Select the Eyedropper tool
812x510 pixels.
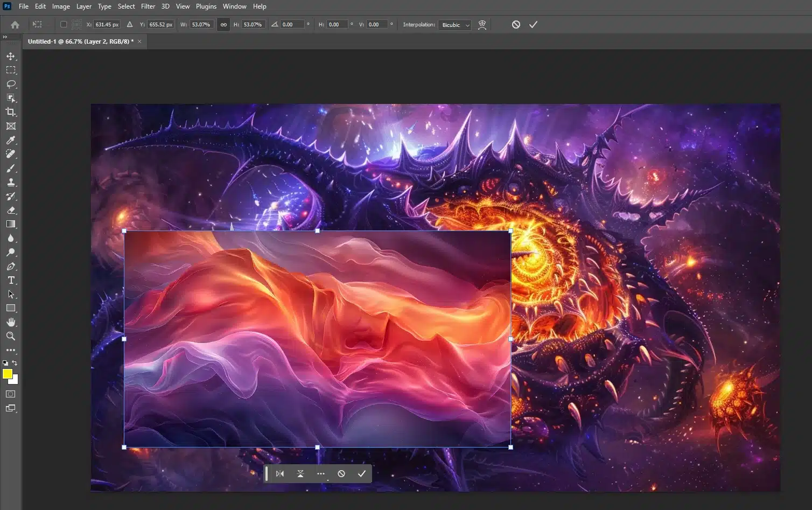point(11,140)
